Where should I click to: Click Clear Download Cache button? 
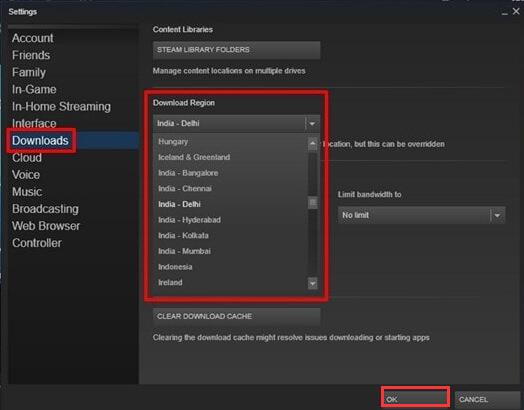[x=236, y=316]
